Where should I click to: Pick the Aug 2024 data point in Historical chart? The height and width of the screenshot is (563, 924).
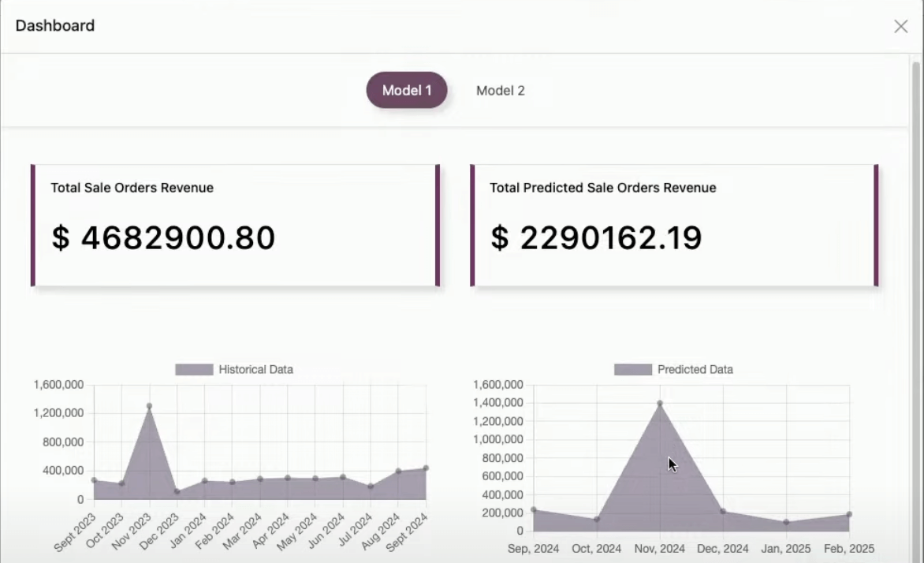point(398,472)
